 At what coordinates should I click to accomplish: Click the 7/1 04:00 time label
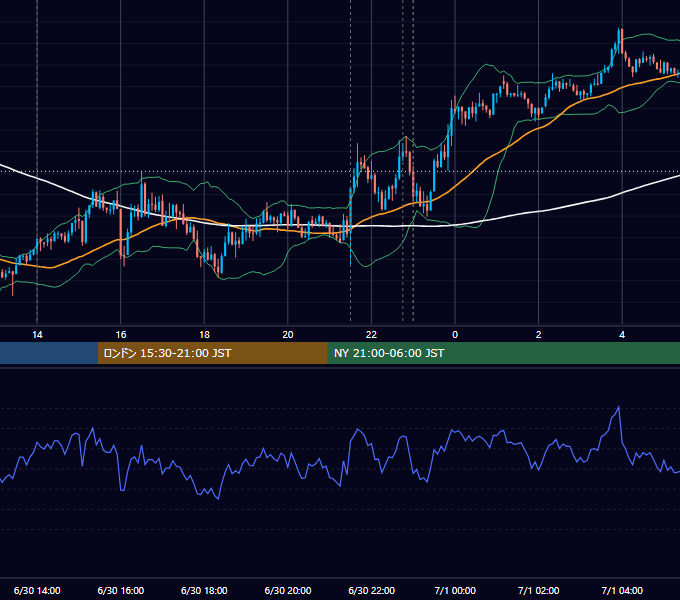pos(622,590)
